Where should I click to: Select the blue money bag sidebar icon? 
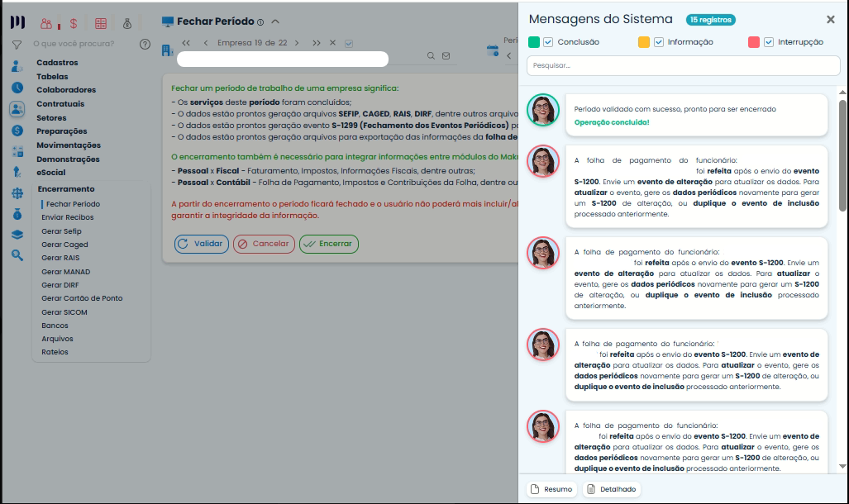(x=17, y=214)
